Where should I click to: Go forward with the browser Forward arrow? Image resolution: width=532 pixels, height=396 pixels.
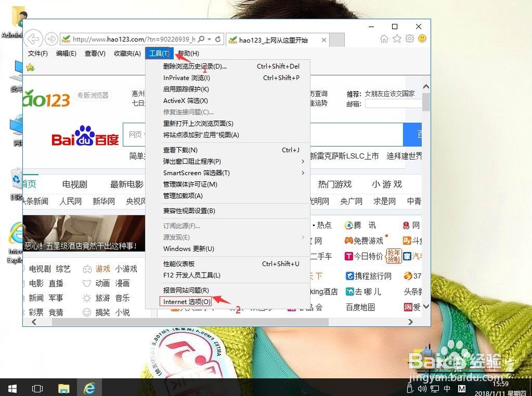click(x=51, y=39)
